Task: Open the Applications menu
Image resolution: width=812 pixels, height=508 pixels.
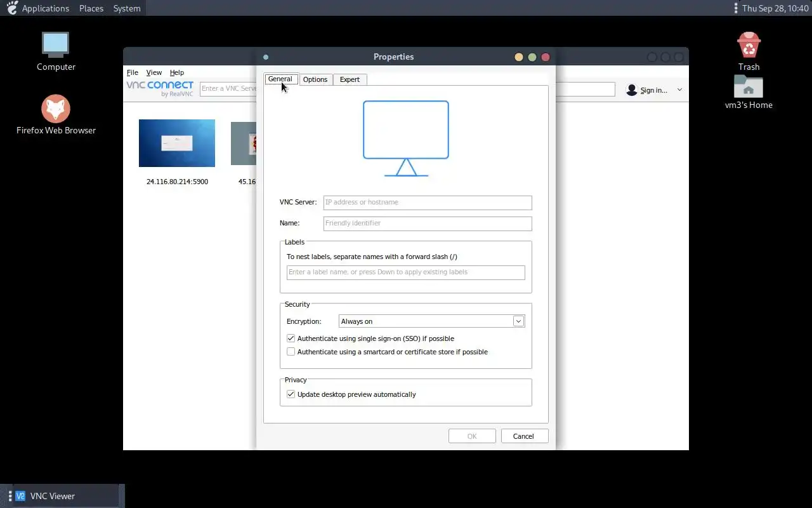Action: [x=46, y=8]
